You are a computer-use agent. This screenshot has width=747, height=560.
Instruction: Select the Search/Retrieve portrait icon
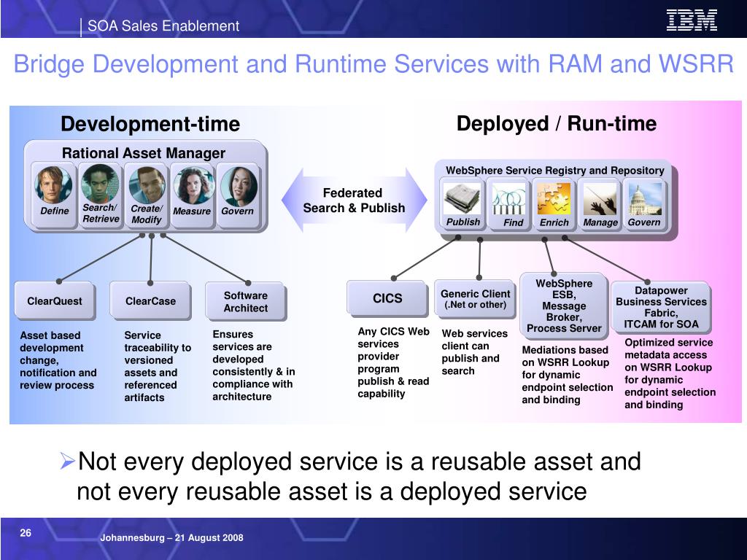coord(99,184)
